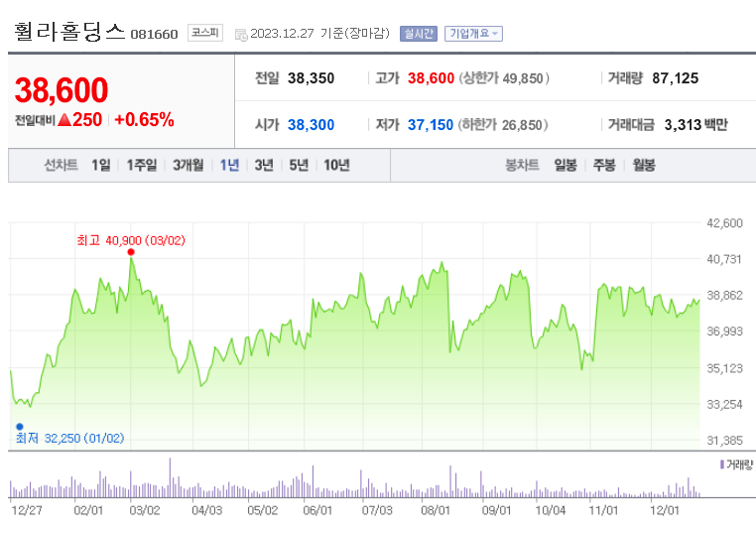Switch to 일봉 candlestick chart
The width and height of the screenshot is (756, 534).
coord(566,165)
